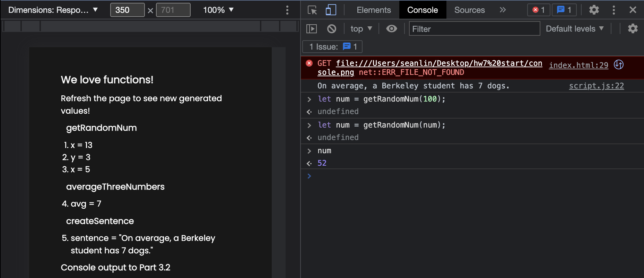Show more DevTools tabs chevron
The image size is (644, 278).
(503, 10)
